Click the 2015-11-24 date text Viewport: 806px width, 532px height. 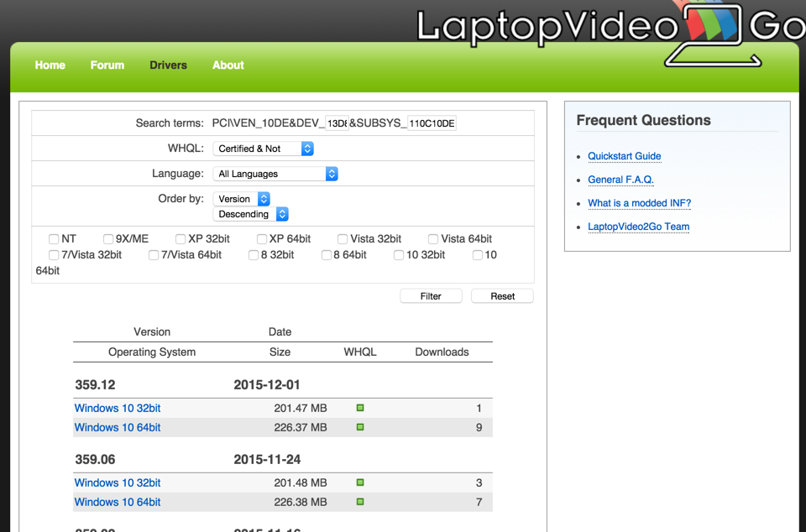[x=267, y=459]
